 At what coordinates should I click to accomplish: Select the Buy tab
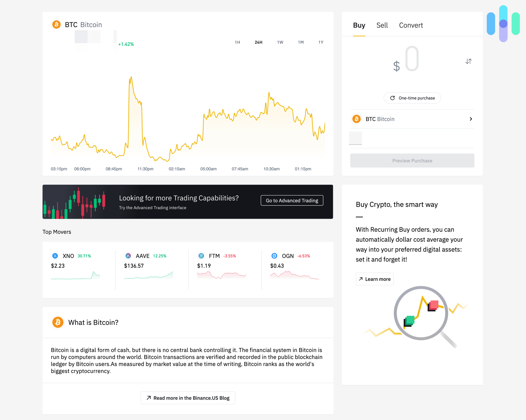pyautogui.click(x=359, y=25)
